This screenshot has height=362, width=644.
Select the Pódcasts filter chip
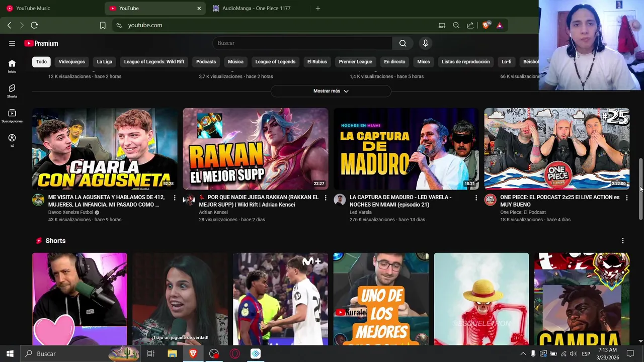coord(206,62)
